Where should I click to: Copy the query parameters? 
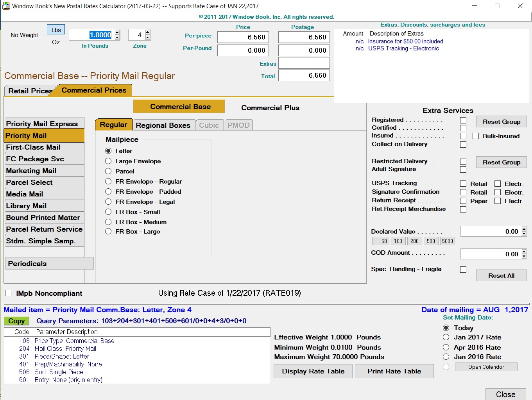(x=16, y=321)
